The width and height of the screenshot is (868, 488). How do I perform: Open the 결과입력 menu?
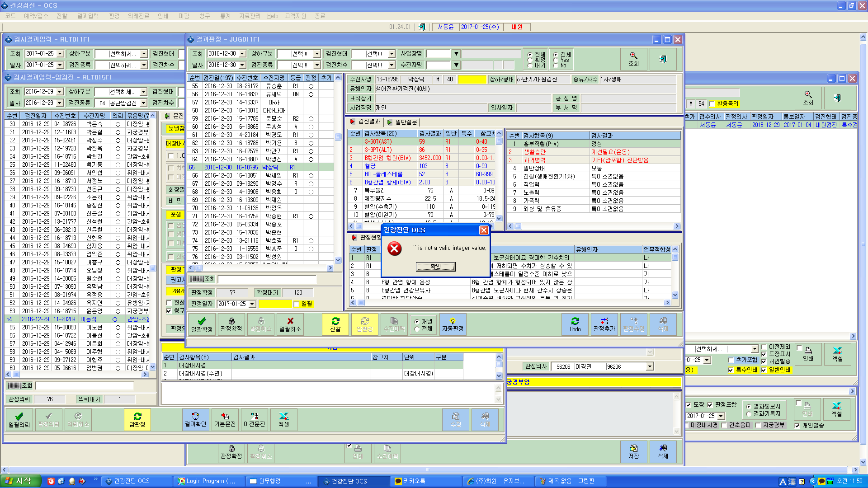[88, 16]
